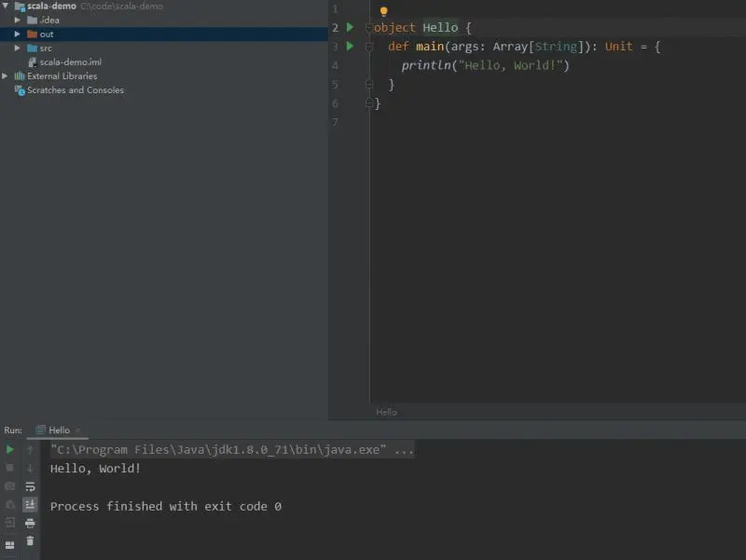Click 'Hello, World!' console output line
The height and width of the screenshot is (560, 746).
(96, 469)
